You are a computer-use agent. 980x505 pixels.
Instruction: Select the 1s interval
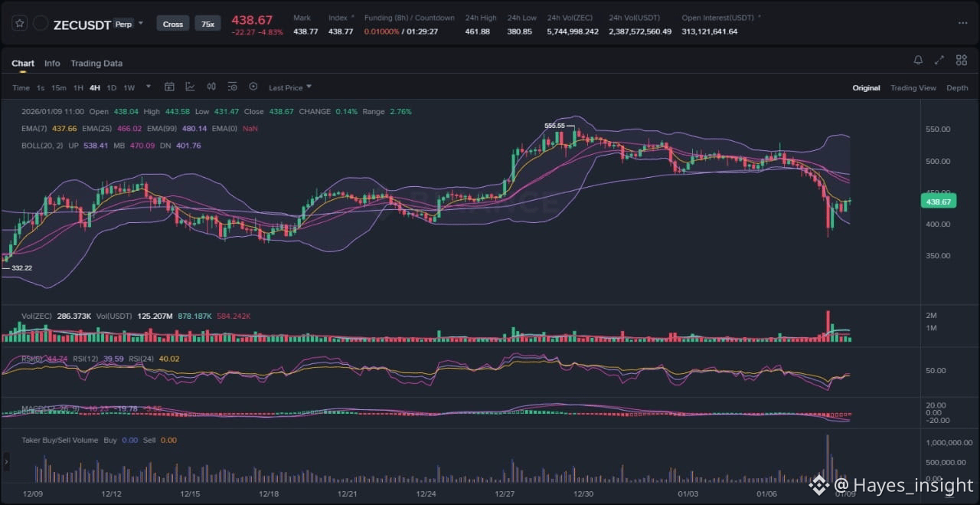pos(41,87)
